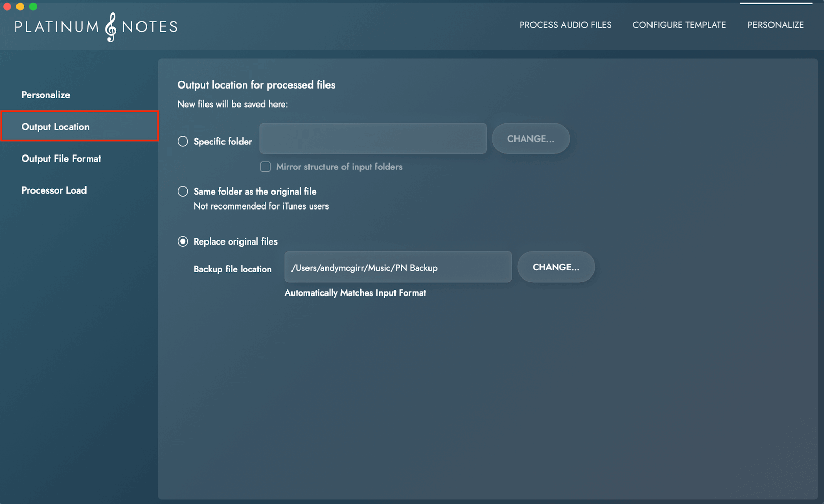Click the empty Specific folder path field
The width and height of the screenshot is (824, 504).
pyautogui.click(x=372, y=138)
